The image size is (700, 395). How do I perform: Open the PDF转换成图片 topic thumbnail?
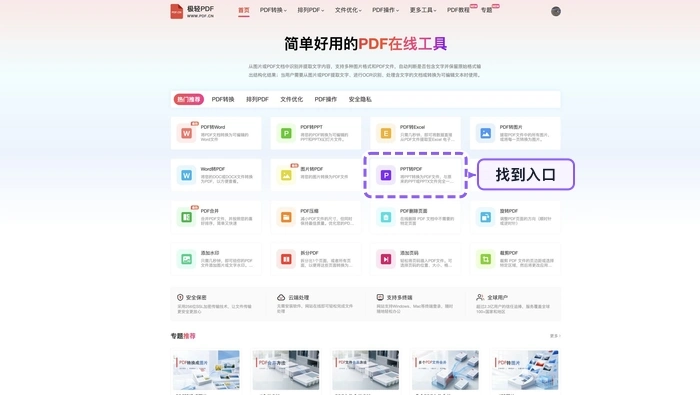click(x=206, y=370)
